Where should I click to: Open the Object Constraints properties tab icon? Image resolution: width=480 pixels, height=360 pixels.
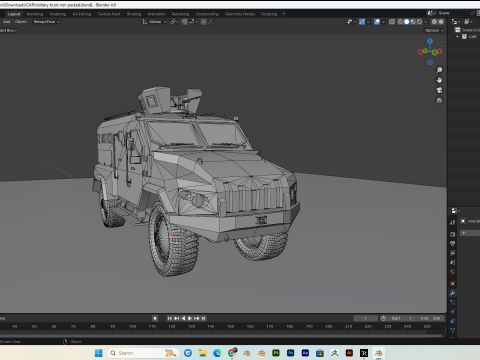453,321
